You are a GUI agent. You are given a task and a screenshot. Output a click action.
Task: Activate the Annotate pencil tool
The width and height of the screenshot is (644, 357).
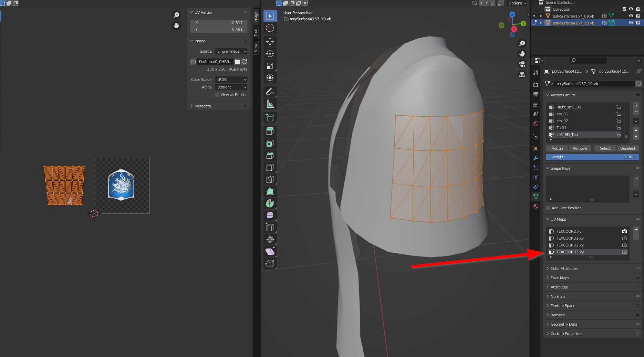[x=270, y=92]
